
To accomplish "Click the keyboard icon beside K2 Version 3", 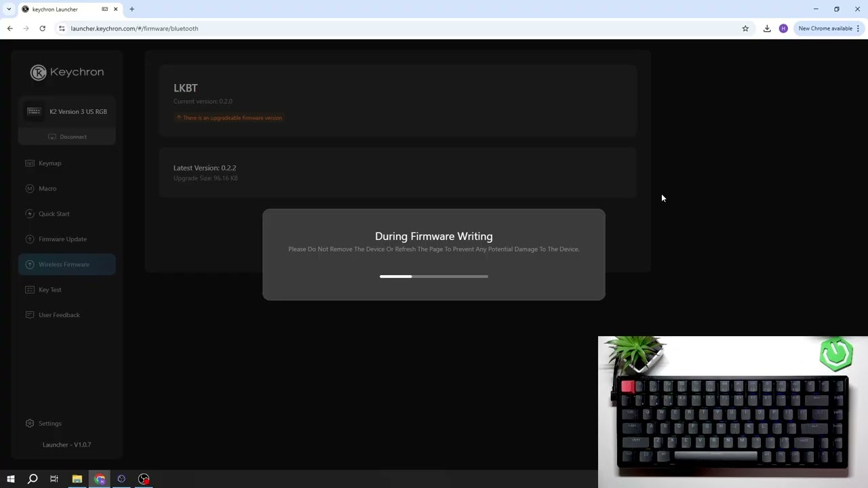I will click(34, 112).
